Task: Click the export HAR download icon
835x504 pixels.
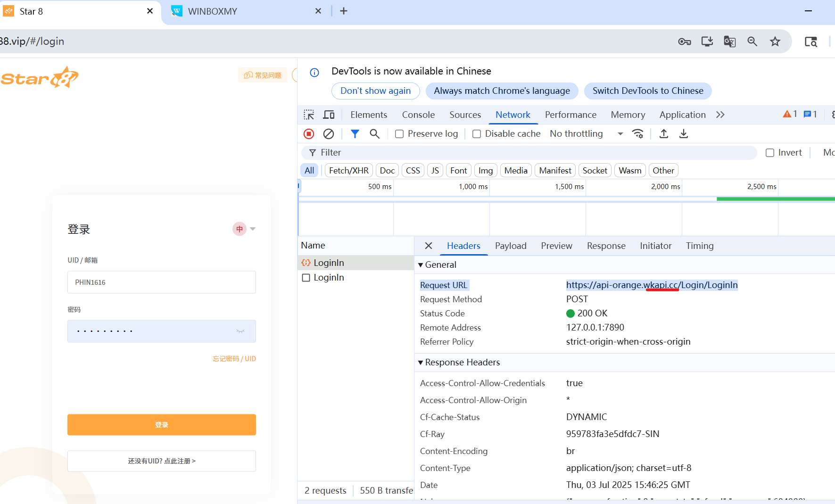Action: 684,134
